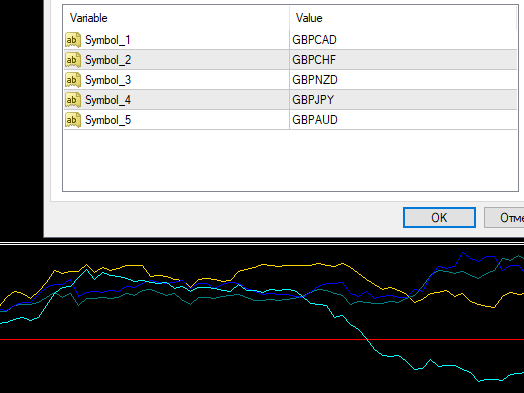The width and height of the screenshot is (524, 393).
Task: Click the Value column header
Action: coord(403,18)
